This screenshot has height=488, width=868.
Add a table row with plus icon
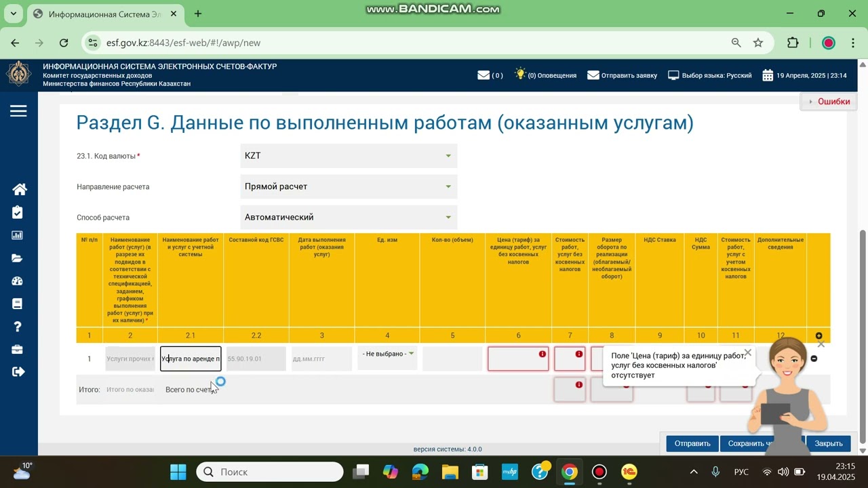tap(818, 336)
